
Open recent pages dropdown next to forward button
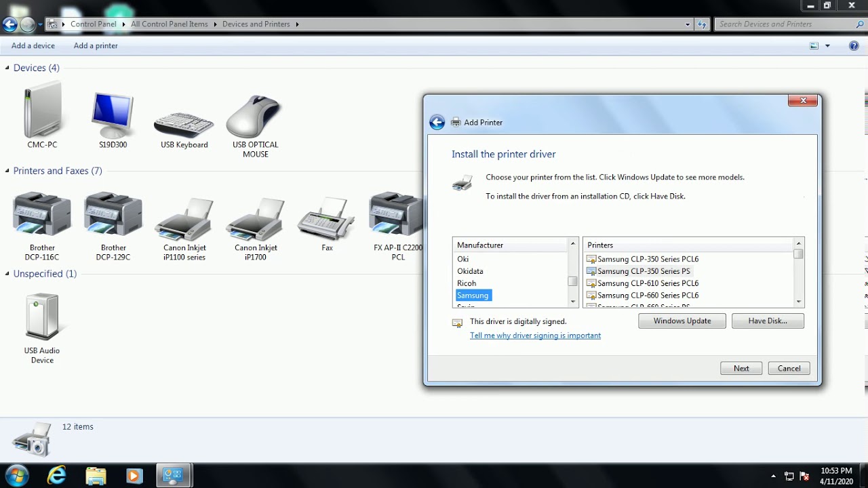click(40, 24)
